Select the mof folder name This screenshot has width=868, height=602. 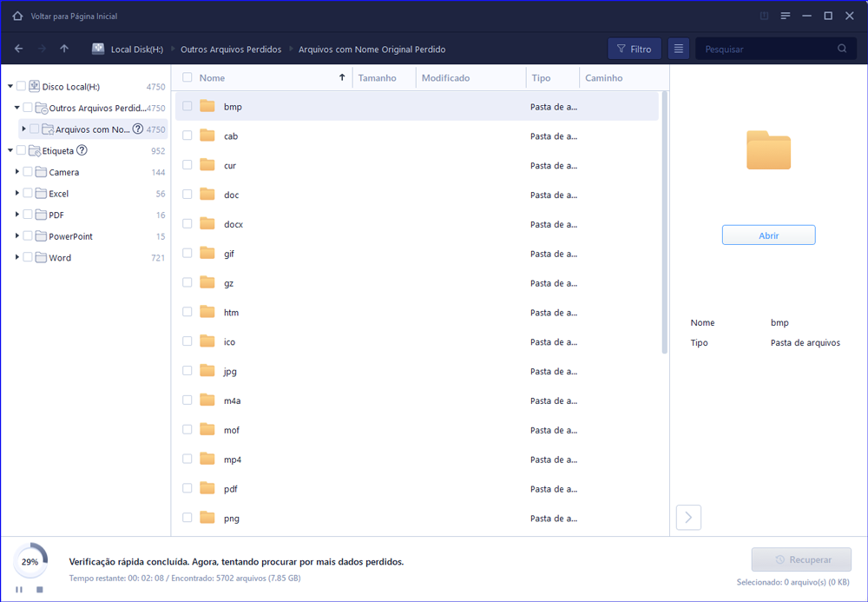[232, 430]
